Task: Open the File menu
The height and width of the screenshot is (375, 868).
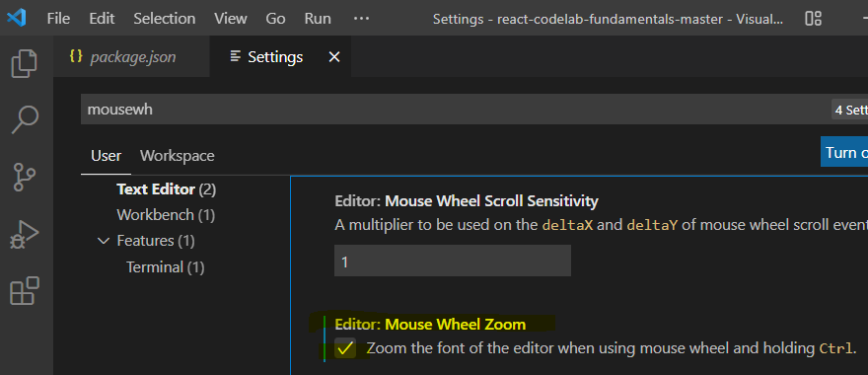Action: pyautogui.click(x=58, y=19)
